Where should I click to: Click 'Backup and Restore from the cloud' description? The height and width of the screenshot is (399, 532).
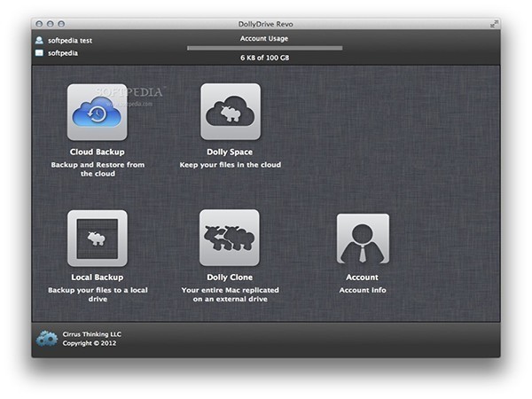pyautogui.click(x=98, y=169)
